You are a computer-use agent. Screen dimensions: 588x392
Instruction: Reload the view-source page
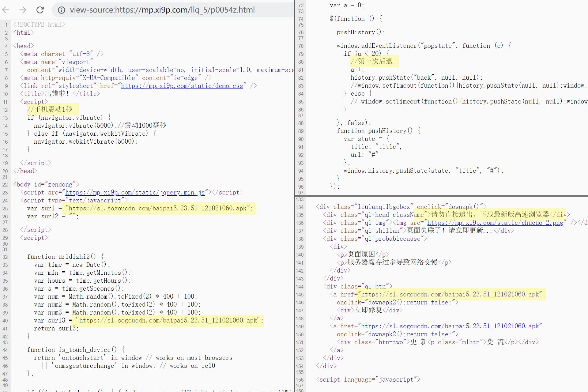tap(40, 10)
